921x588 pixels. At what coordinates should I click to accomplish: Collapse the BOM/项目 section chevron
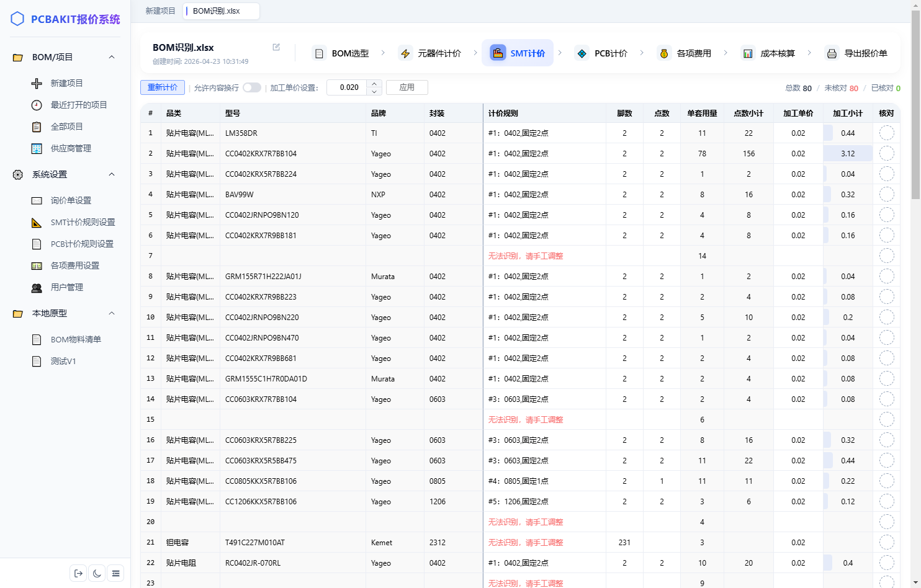pos(112,57)
